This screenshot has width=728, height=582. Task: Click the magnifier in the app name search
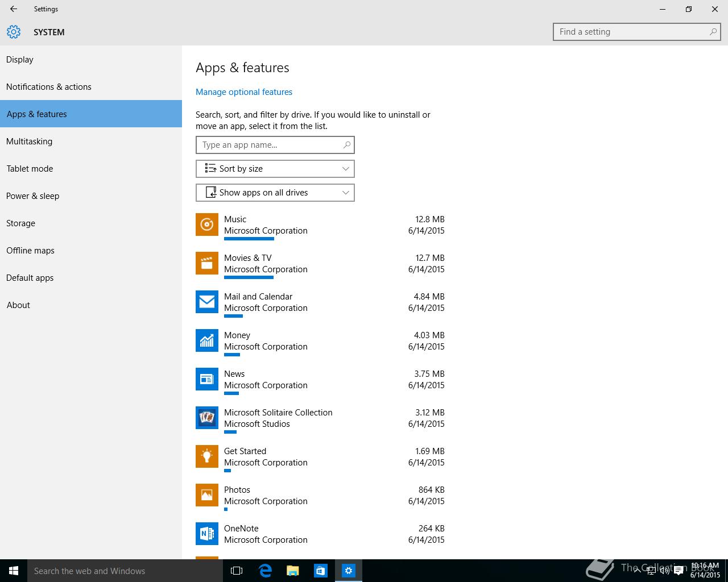pos(346,145)
